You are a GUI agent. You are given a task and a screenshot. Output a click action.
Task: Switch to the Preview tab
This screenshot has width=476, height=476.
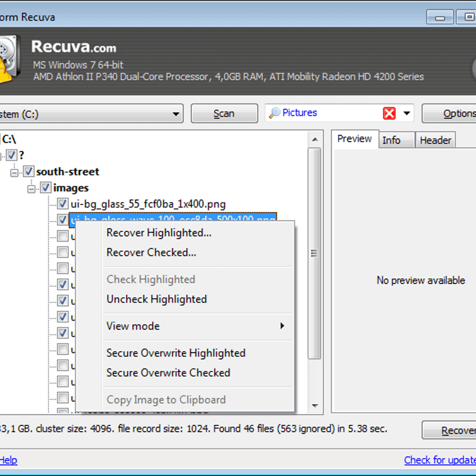pos(354,139)
